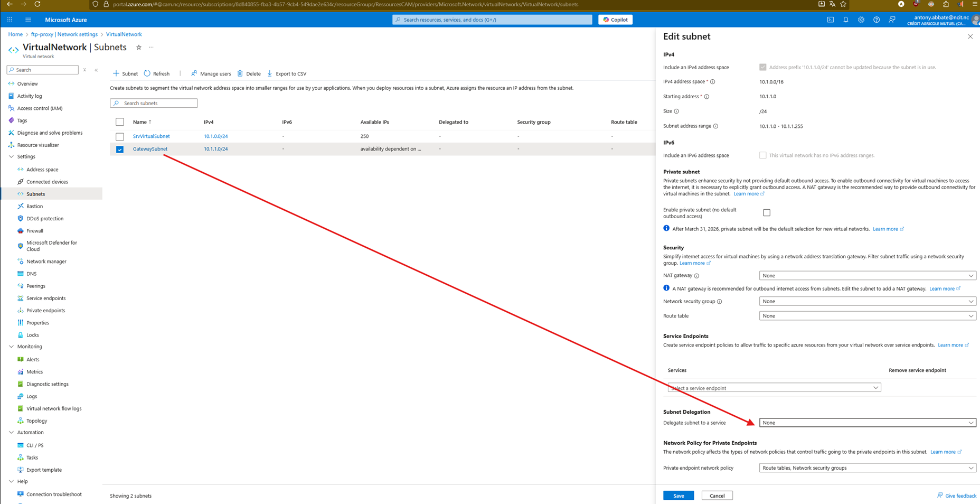
Task: Save the subnet changes
Action: 679,496
